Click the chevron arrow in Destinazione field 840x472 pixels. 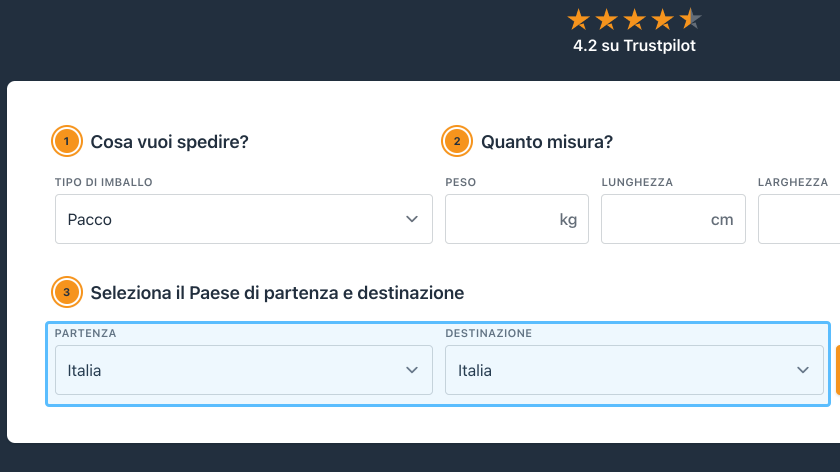(x=802, y=370)
